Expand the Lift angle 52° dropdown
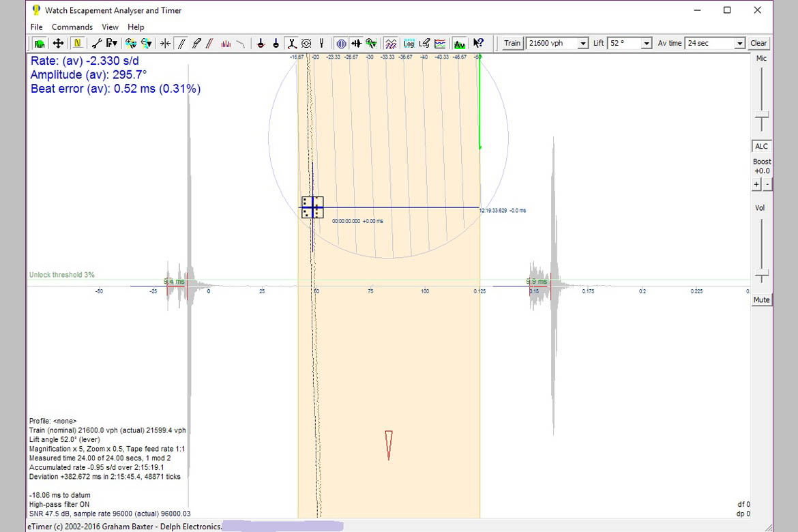The width and height of the screenshot is (798, 532). tap(647, 44)
